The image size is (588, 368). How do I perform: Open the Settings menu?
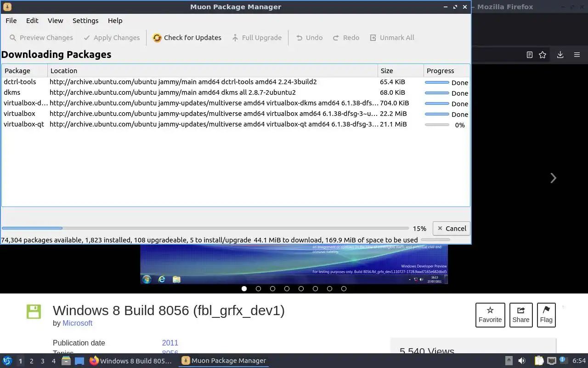click(x=85, y=21)
